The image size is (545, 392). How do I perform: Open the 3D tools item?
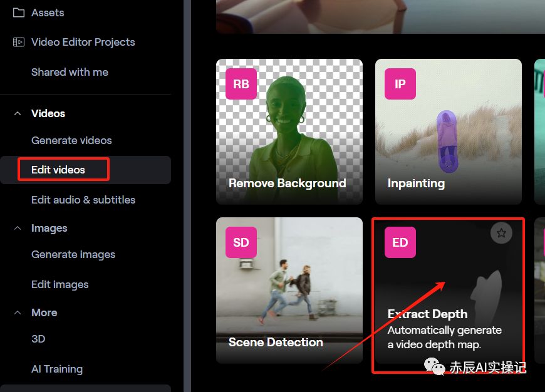coord(38,339)
